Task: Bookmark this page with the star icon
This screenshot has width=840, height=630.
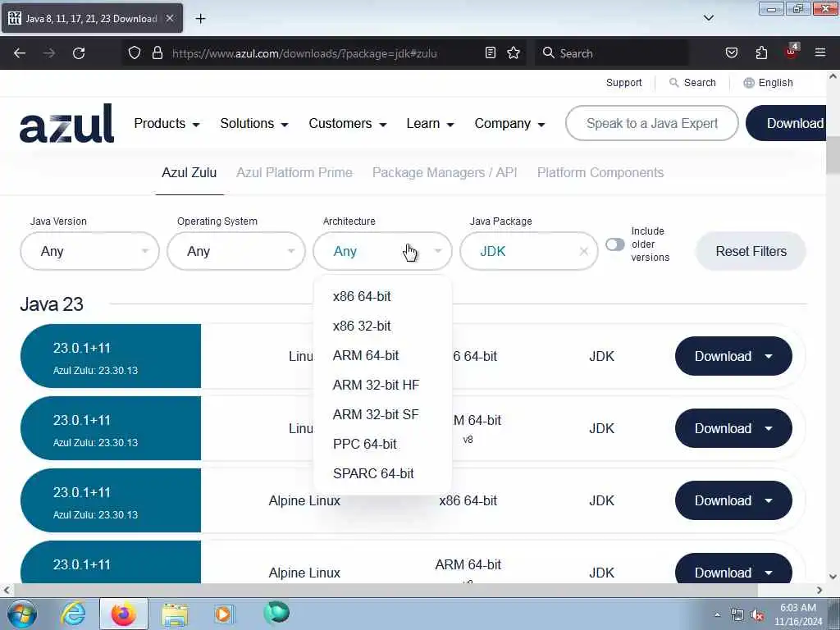Action: (514, 53)
